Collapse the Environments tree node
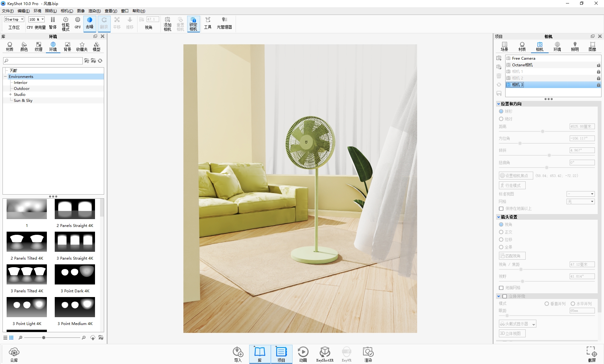 [5, 76]
